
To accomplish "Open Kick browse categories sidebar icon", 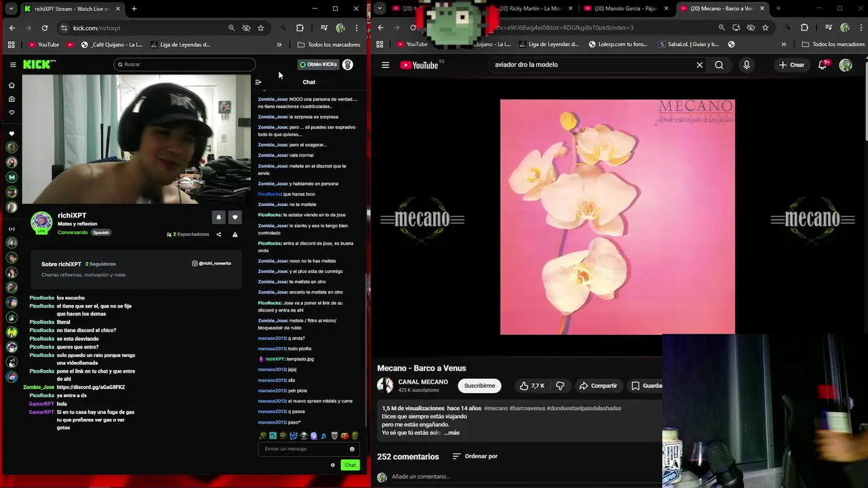I will coord(12,99).
